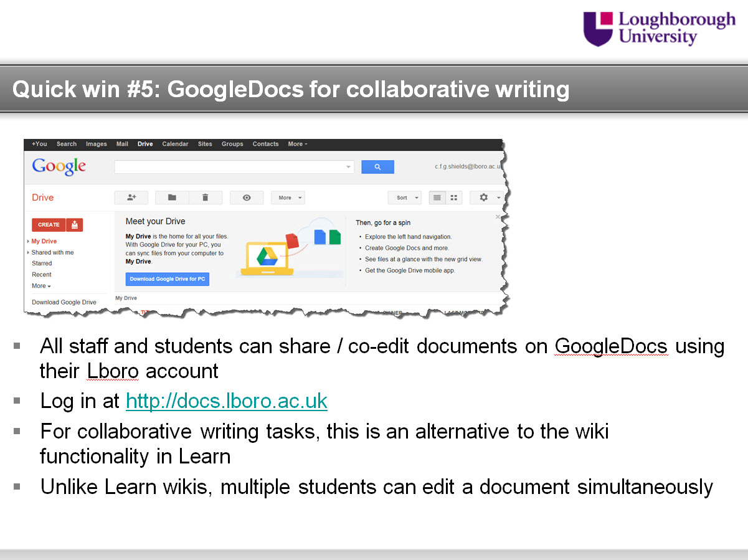
Task: Click the red upload icon button
Action: click(x=75, y=225)
